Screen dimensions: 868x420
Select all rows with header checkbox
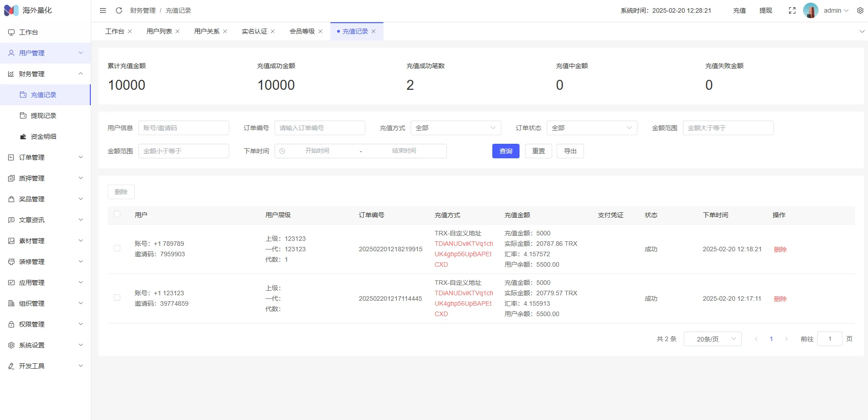[117, 215]
